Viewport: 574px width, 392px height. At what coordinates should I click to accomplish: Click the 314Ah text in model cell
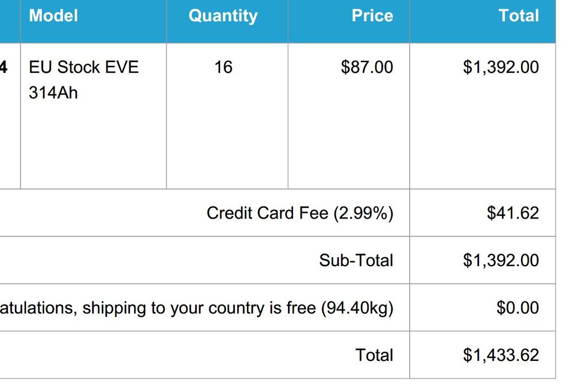pos(53,93)
